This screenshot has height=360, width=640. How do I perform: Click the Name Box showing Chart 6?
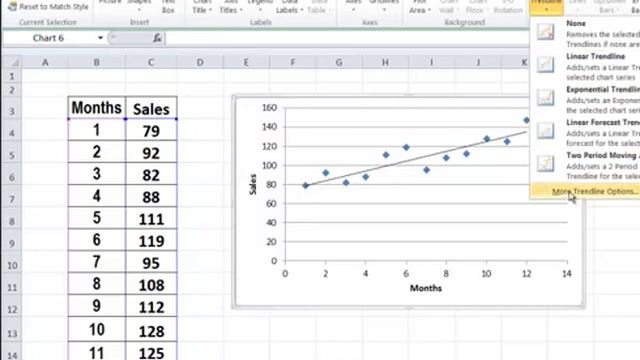[x=49, y=38]
